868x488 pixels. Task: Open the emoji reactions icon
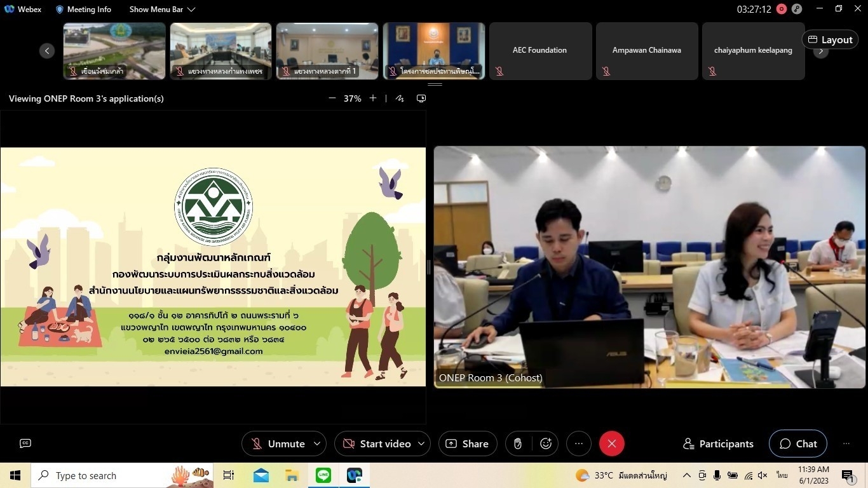[546, 444]
